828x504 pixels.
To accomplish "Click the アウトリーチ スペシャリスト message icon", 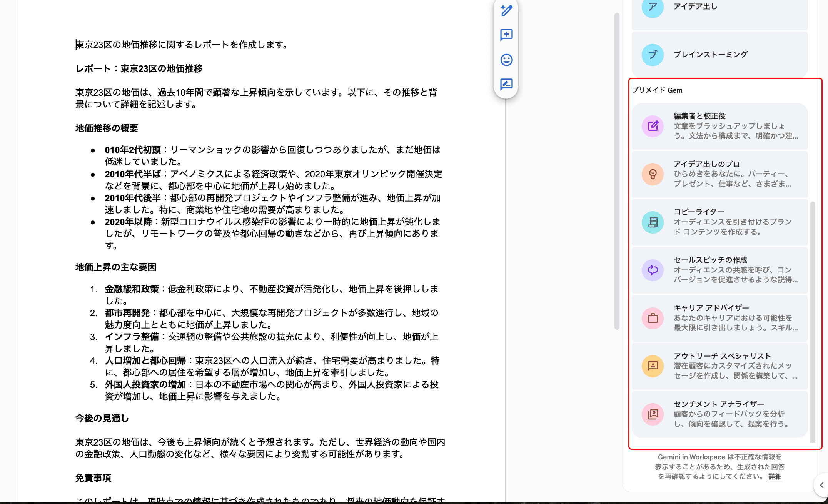I will pyautogui.click(x=653, y=366).
